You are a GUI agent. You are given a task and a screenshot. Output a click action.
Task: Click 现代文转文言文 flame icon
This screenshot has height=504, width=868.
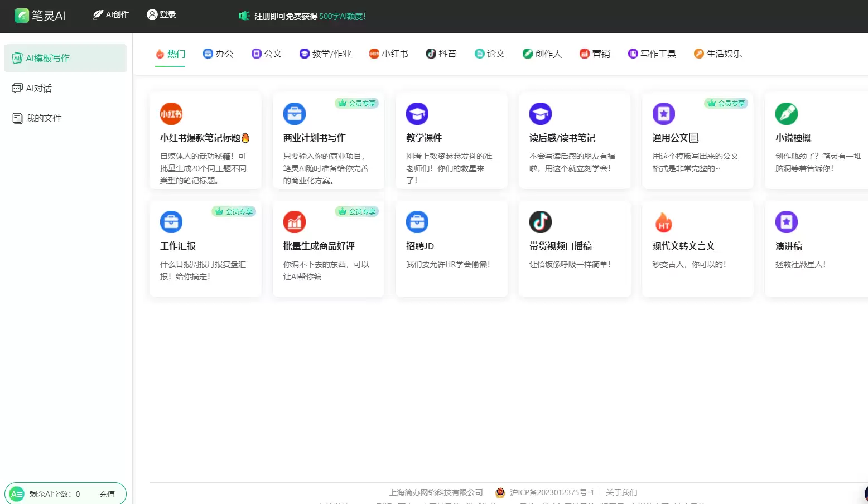coord(664,222)
